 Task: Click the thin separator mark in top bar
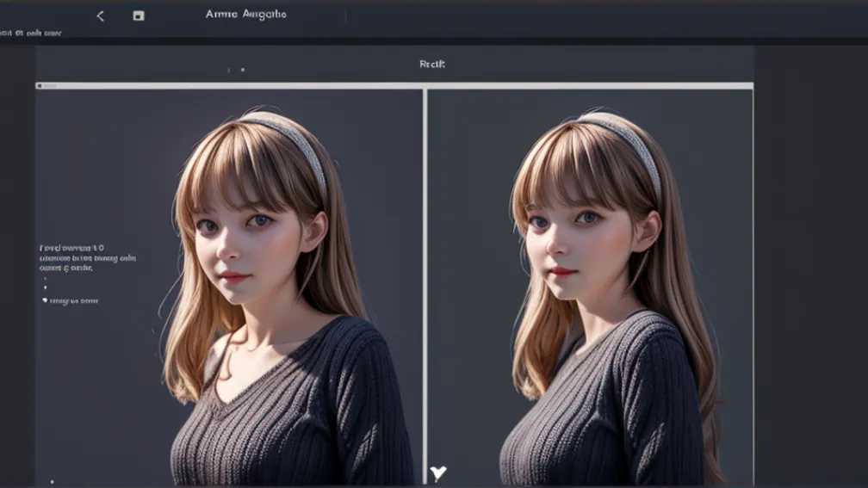click(345, 15)
